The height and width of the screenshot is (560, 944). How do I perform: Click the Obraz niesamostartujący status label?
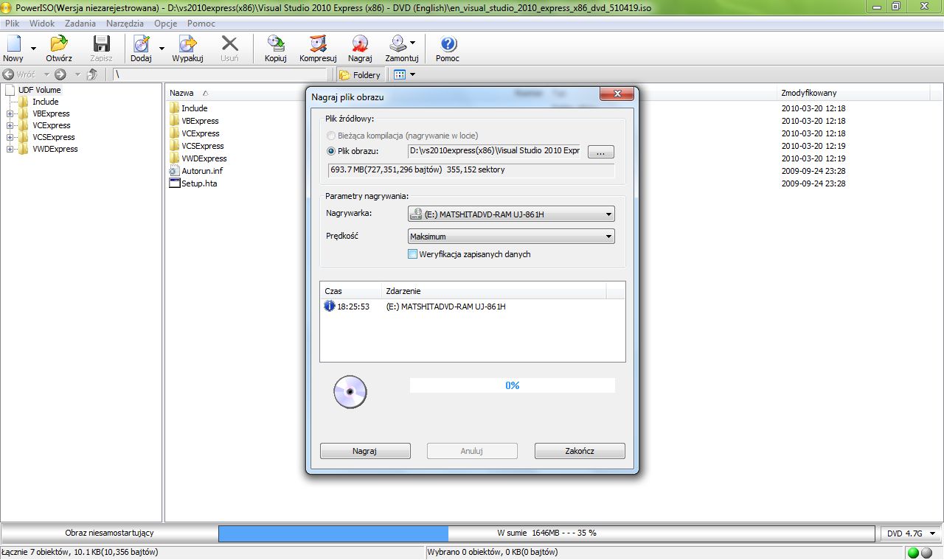(x=109, y=533)
